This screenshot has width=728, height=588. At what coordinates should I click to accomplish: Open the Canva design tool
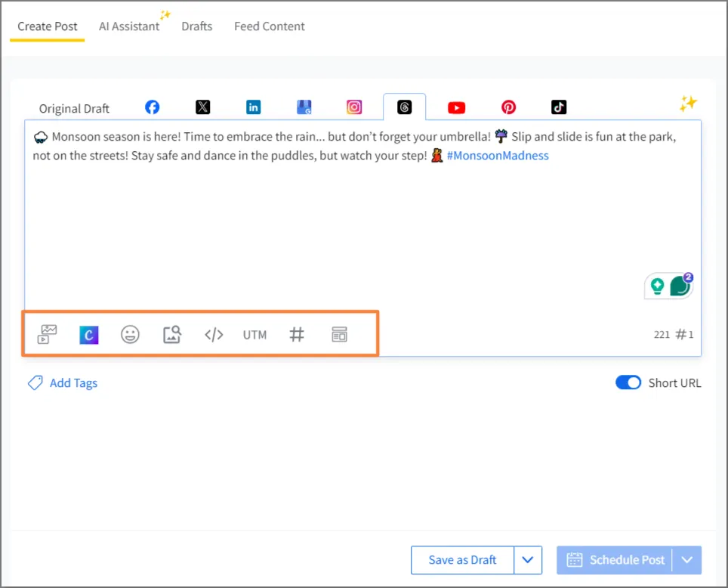(x=88, y=334)
